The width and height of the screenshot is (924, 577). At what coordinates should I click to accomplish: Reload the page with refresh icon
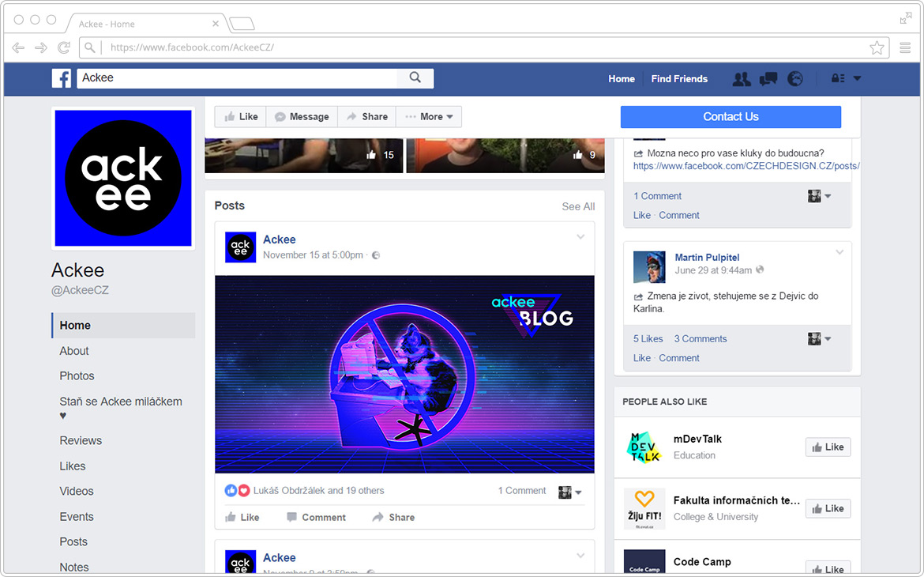coord(64,47)
